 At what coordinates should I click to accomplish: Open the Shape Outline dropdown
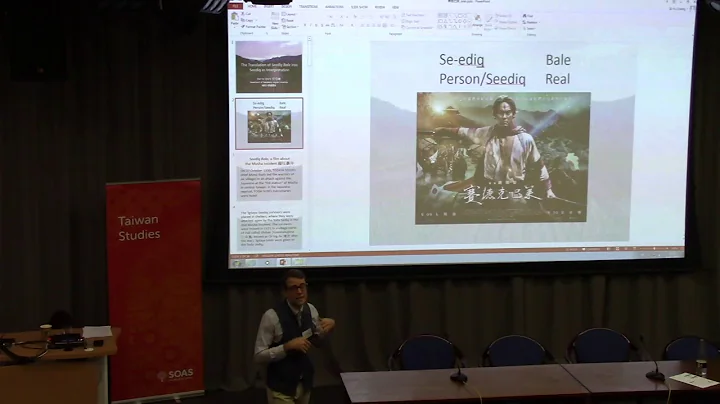click(507, 22)
